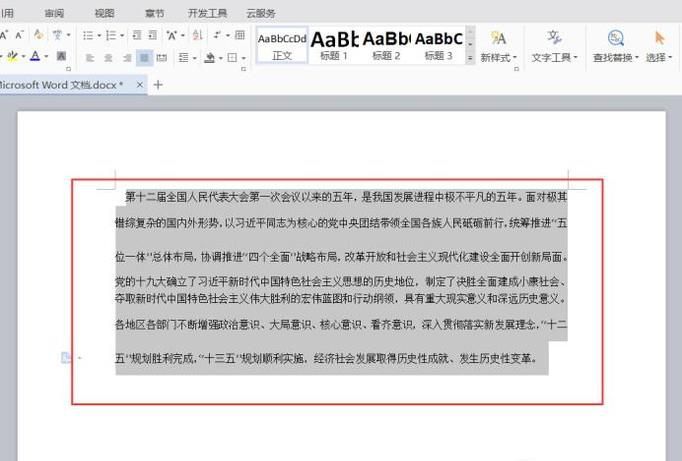This screenshot has height=461, width=682.
Task: Click the line starting 党的十九大确立了
Action: 341,281
